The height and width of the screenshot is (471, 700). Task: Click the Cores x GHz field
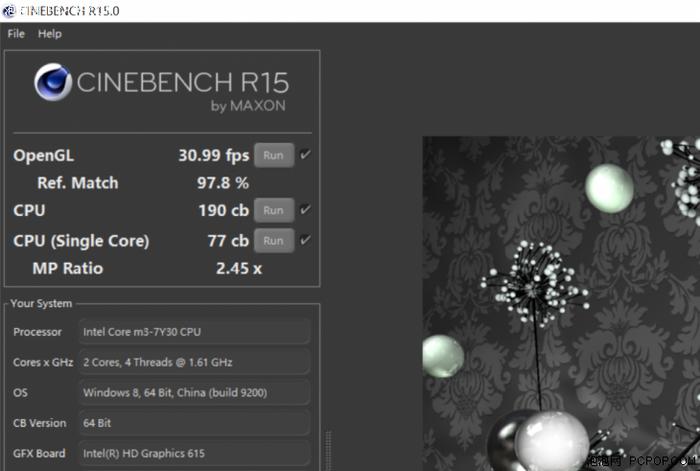(194, 362)
